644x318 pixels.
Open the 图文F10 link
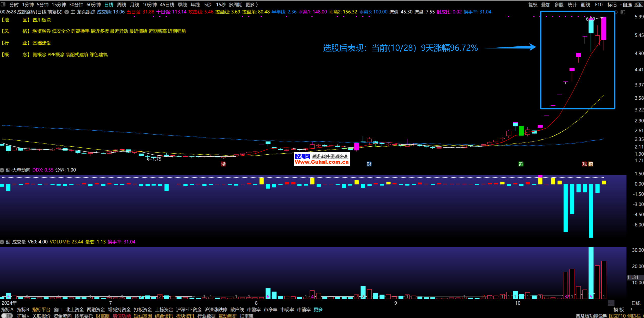[x=617, y=316]
